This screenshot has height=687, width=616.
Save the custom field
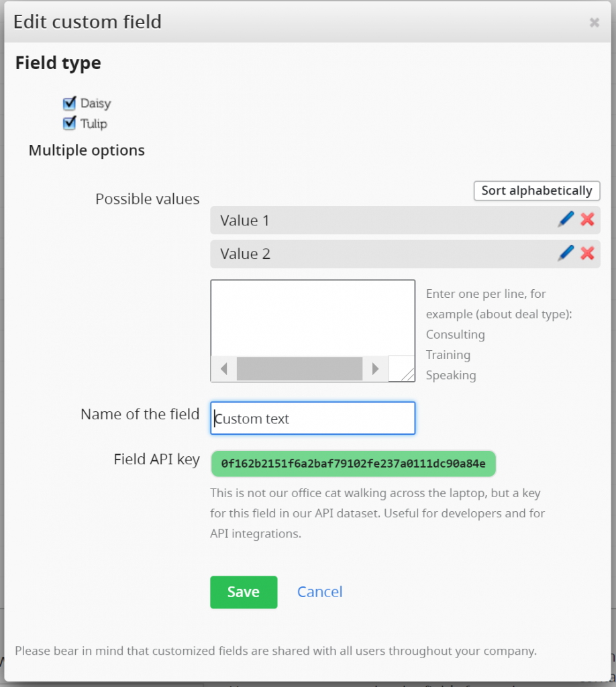tap(243, 592)
